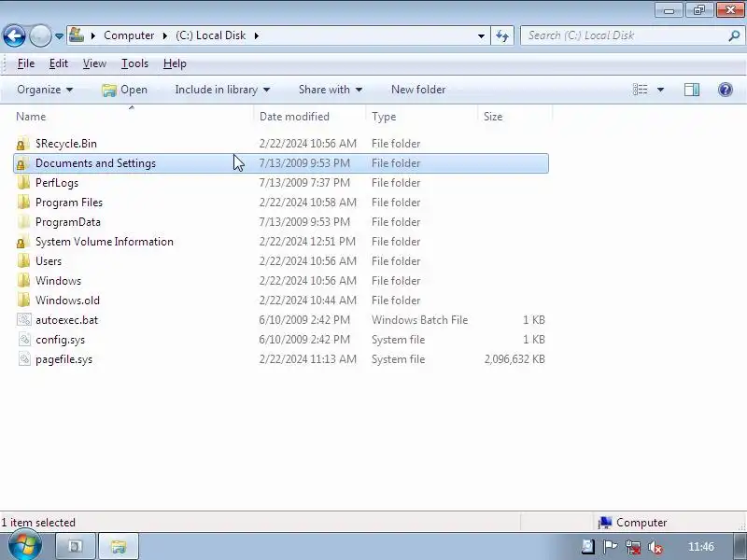The width and height of the screenshot is (747, 560).
Task: Select Documents and Settings folder icon
Action: click(x=22, y=163)
